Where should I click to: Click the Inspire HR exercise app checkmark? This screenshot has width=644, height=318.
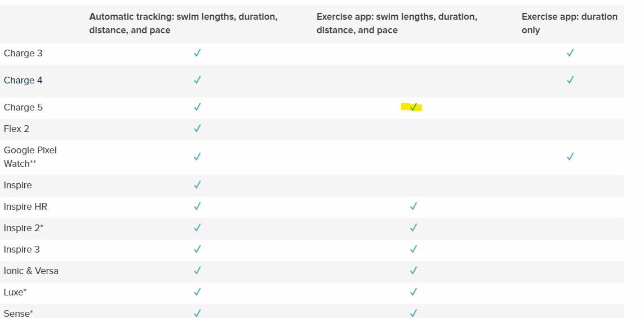[414, 206]
